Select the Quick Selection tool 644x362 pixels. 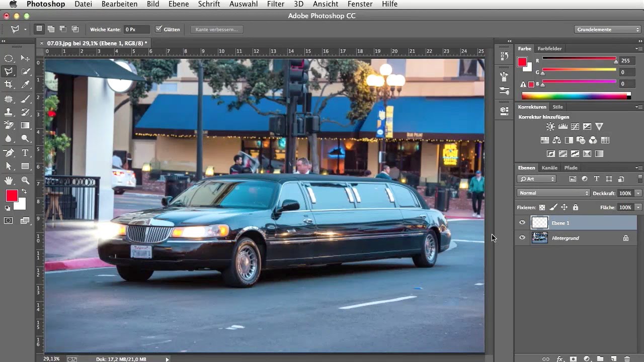tap(25, 72)
